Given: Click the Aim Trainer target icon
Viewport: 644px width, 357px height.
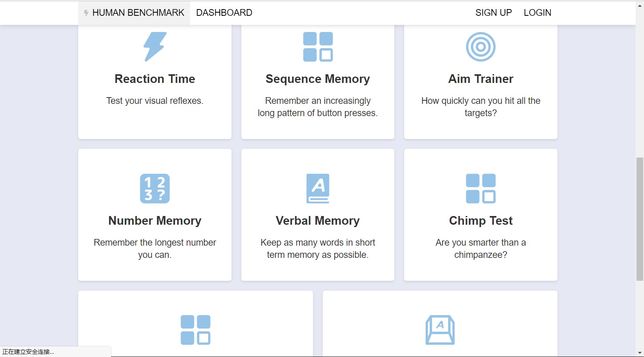Looking at the screenshot, I should 481,47.
